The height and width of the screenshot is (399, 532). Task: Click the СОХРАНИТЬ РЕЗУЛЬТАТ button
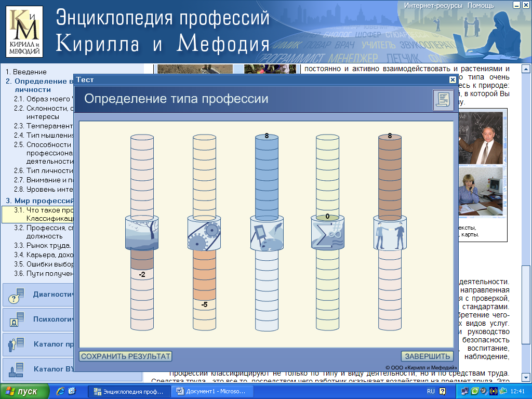point(126,356)
